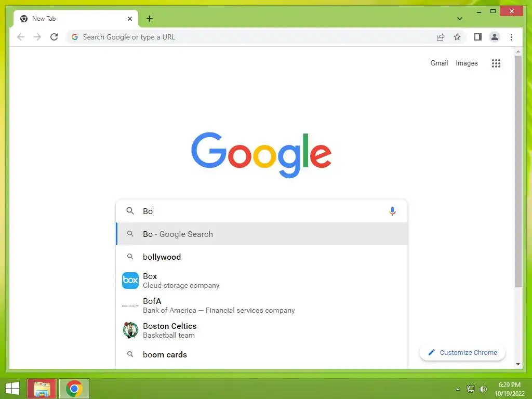Show hidden system tray icons
532x399 pixels.
coord(458,389)
